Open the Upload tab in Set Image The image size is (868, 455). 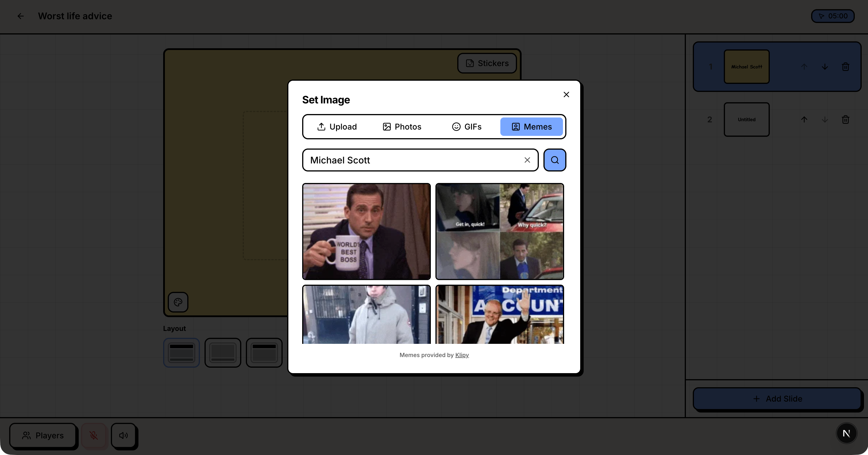click(x=337, y=127)
